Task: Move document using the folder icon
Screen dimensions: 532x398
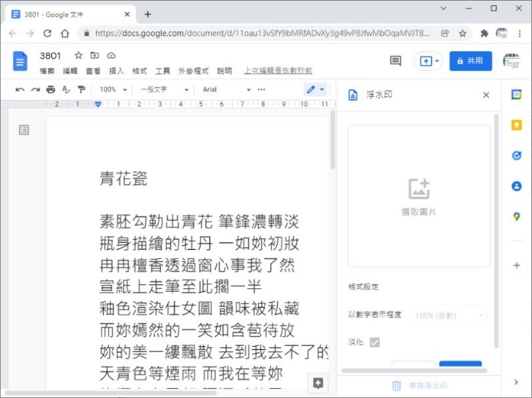Action: pos(94,55)
